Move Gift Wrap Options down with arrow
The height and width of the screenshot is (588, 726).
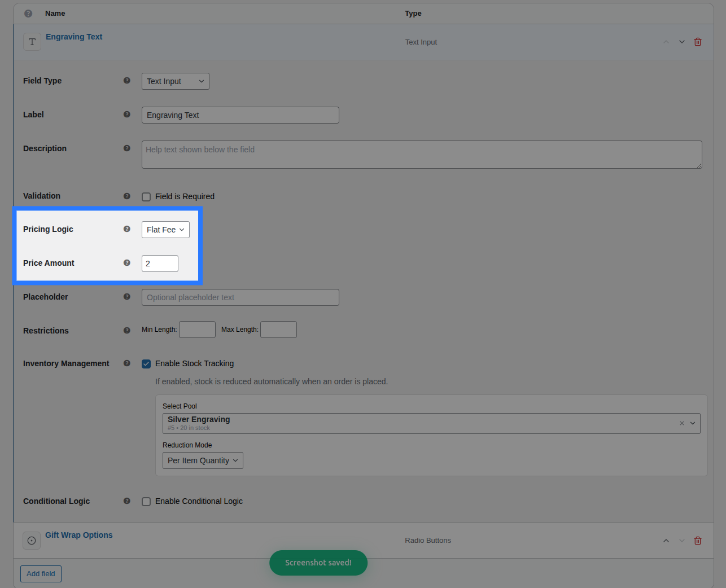(x=682, y=541)
